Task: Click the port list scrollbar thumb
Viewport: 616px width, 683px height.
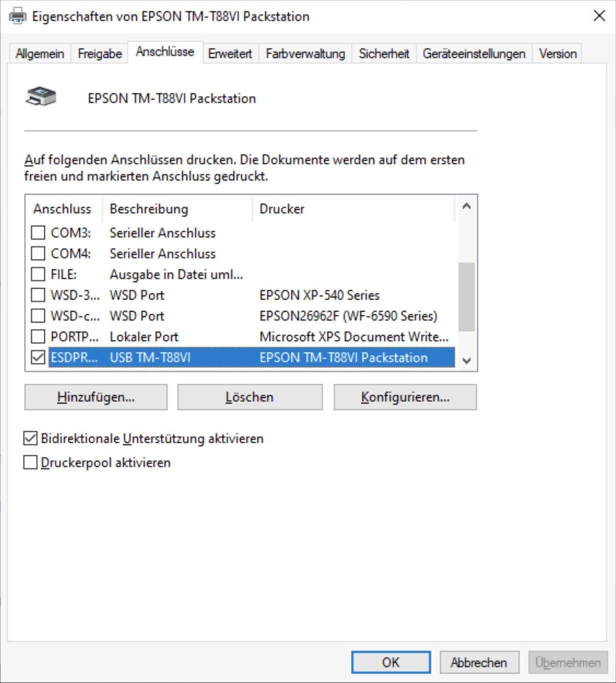Action: [x=467, y=297]
